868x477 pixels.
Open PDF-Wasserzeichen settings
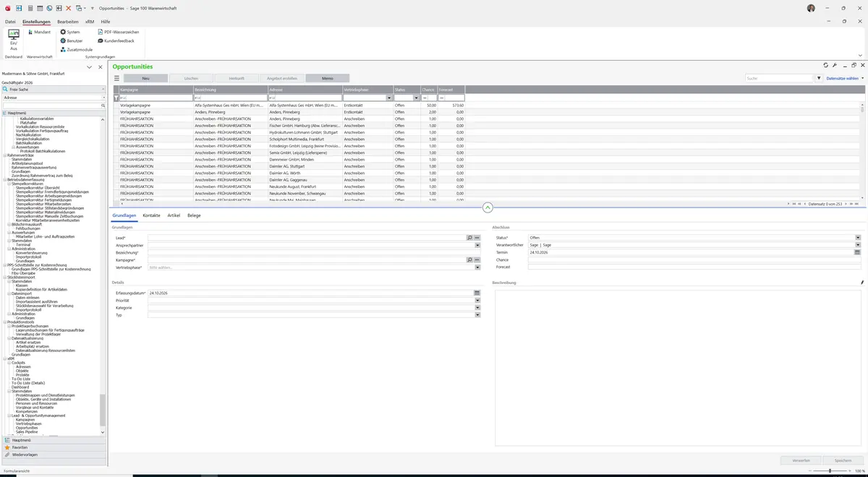(x=118, y=32)
